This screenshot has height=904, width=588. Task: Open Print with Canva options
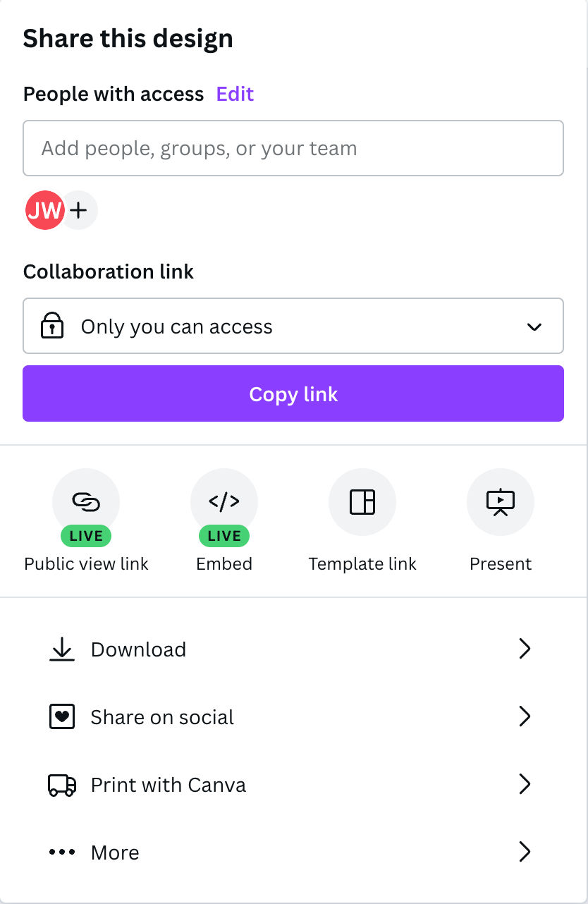(x=525, y=784)
